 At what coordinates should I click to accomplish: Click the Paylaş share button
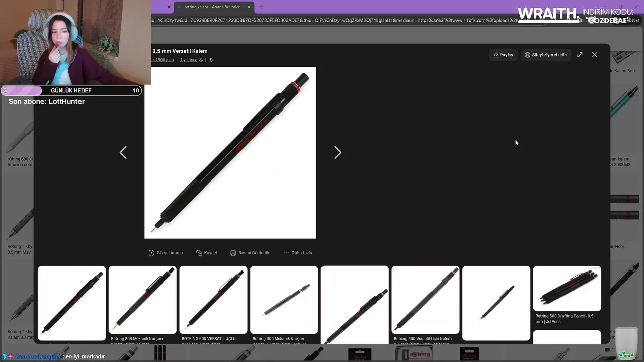(503, 55)
